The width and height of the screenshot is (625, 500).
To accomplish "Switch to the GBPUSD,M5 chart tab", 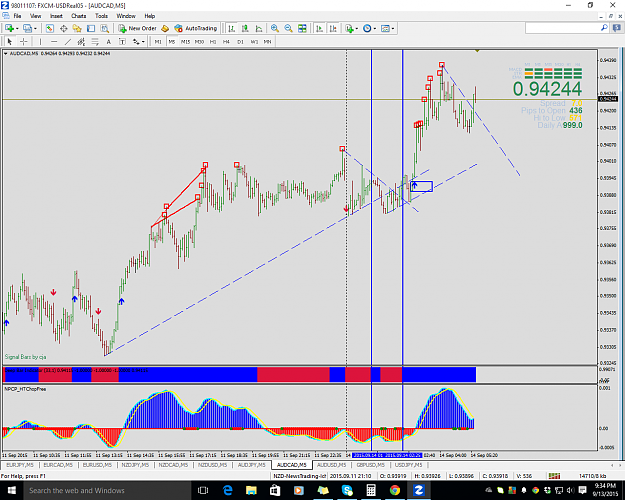I will click(370, 465).
